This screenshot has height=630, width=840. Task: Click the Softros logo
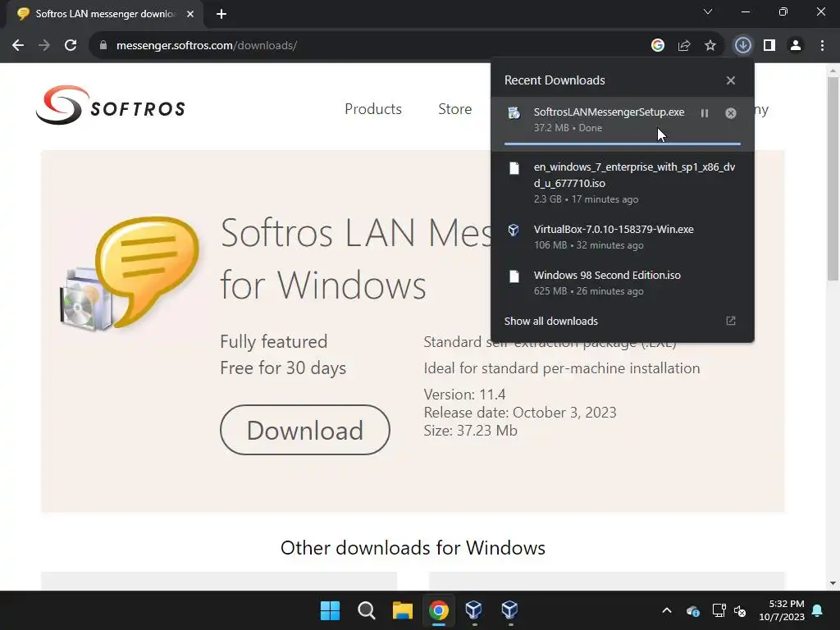(x=111, y=106)
